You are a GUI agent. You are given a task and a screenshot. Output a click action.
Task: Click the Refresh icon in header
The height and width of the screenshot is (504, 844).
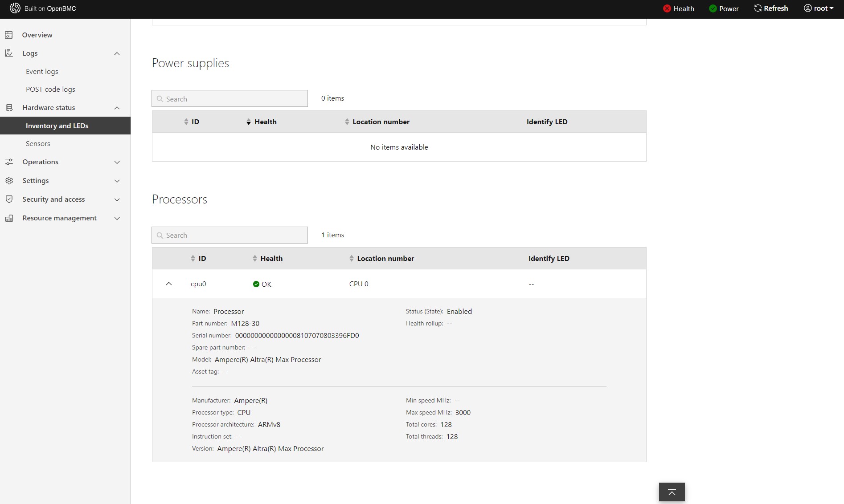758,8
